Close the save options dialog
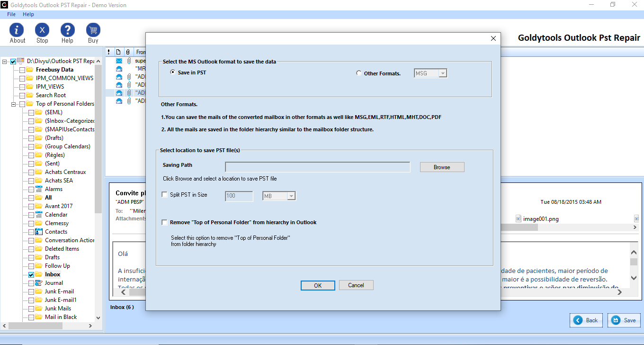 (493, 38)
